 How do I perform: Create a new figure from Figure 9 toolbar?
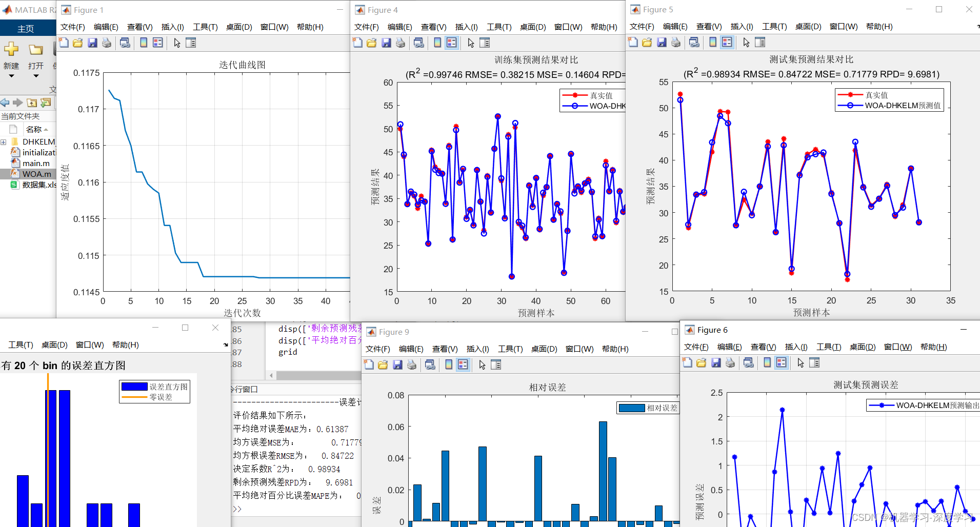(369, 364)
